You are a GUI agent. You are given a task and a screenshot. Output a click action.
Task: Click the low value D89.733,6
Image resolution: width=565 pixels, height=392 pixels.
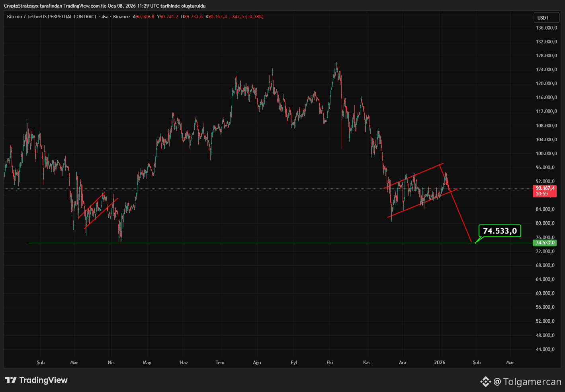192,17
